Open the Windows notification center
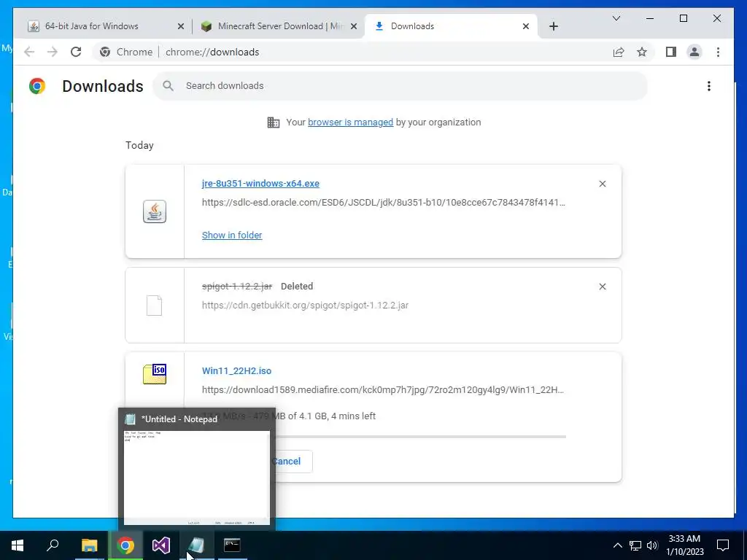Screen dimensions: 747x560 [723, 545]
